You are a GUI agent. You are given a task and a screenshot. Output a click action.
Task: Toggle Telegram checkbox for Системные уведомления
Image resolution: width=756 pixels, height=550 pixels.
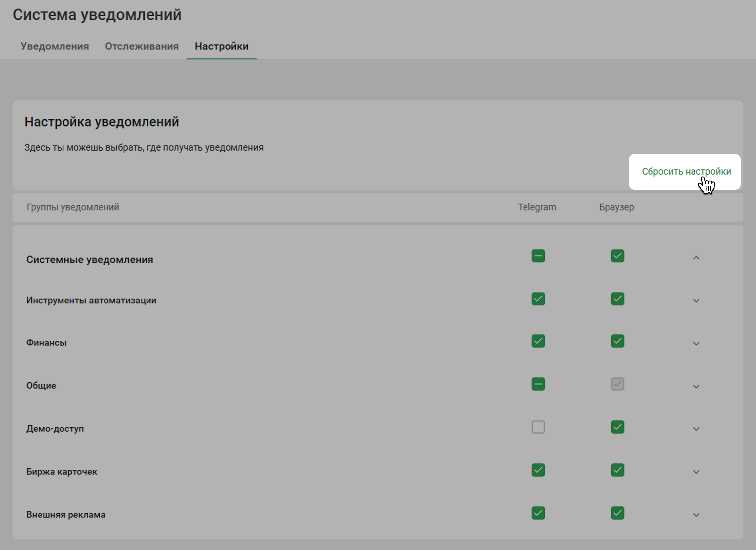538,256
